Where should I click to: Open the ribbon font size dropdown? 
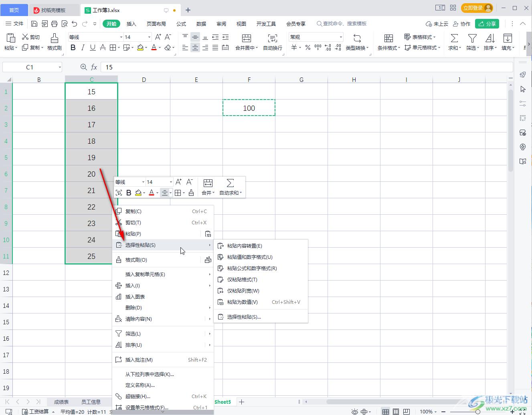tap(149, 37)
